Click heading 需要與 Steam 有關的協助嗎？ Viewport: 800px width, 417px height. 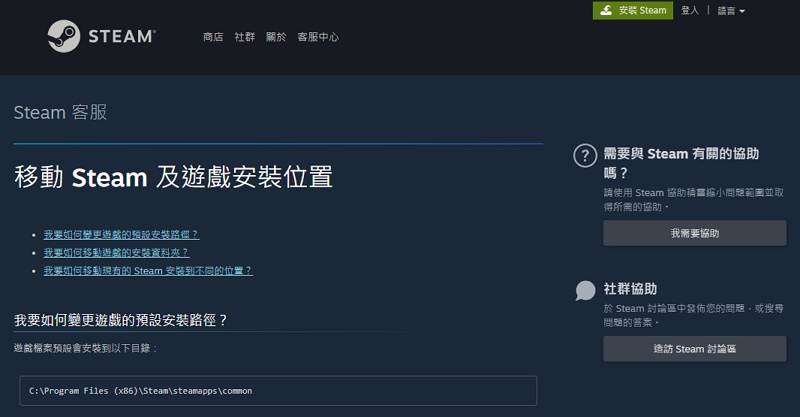[681, 163]
